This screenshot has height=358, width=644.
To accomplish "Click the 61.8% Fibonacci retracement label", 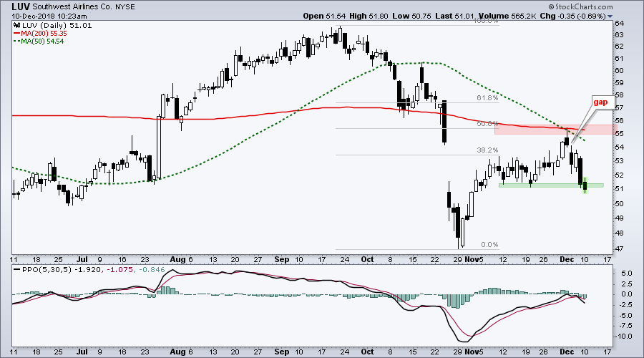I will coord(487,98).
